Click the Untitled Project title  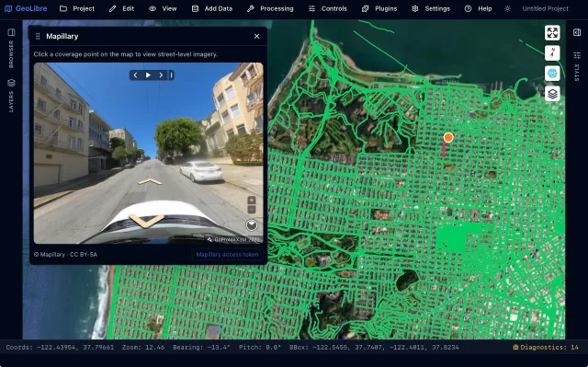coord(545,8)
